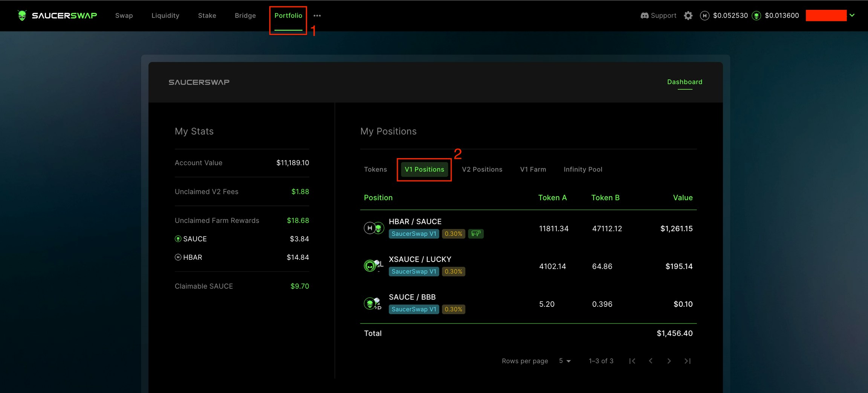
Task: Go to the Stake page
Action: click(207, 15)
